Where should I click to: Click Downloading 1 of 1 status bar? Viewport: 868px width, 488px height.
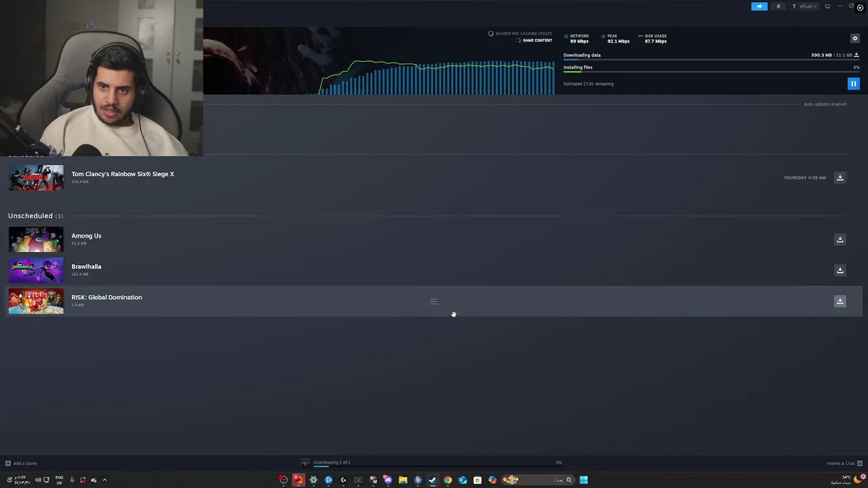pyautogui.click(x=332, y=462)
